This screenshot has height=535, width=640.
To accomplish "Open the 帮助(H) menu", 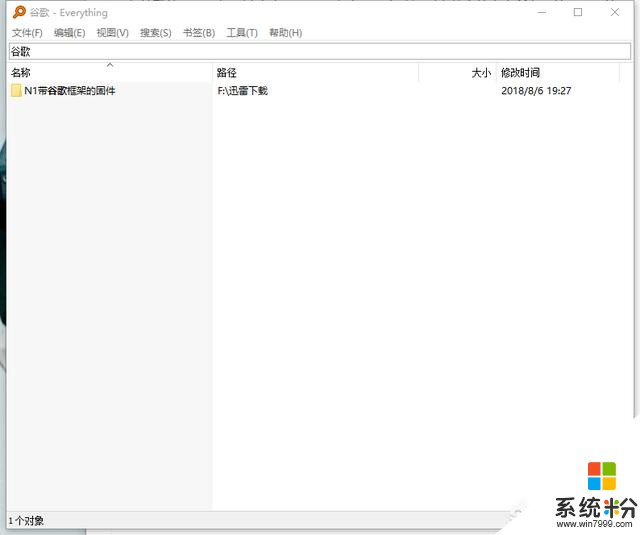I will [x=285, y=33].
